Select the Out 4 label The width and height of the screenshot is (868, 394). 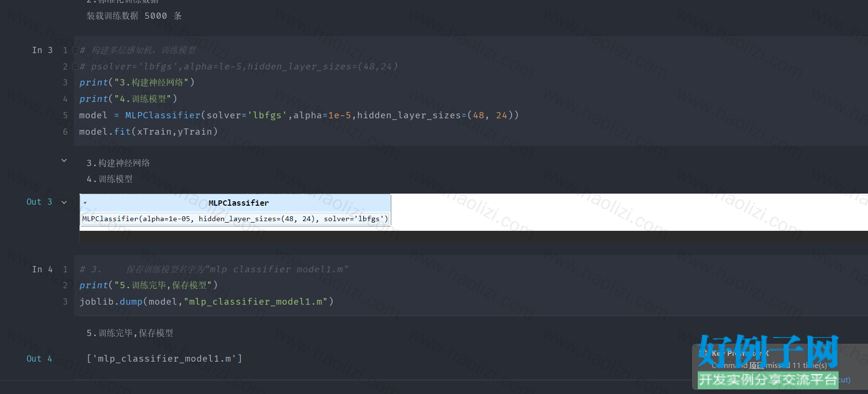coord(40,359)
